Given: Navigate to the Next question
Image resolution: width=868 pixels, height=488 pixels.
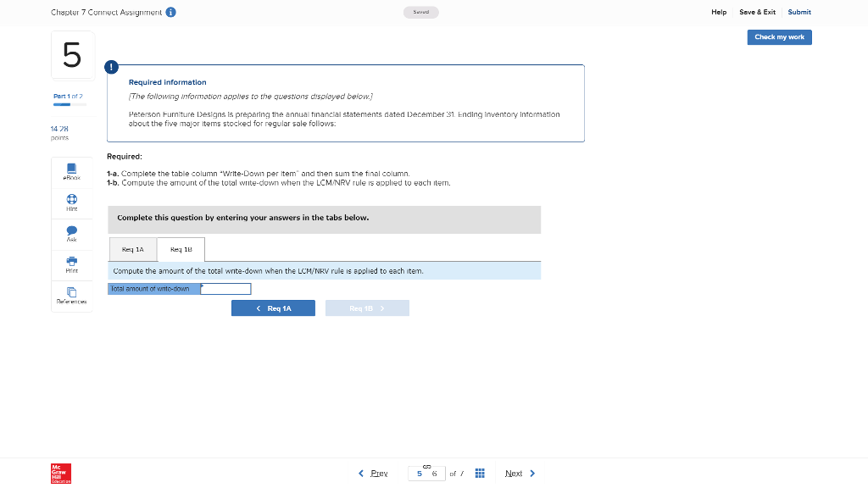Looking at the screenshot, I should pyautogui.click(x=514, y=473).
